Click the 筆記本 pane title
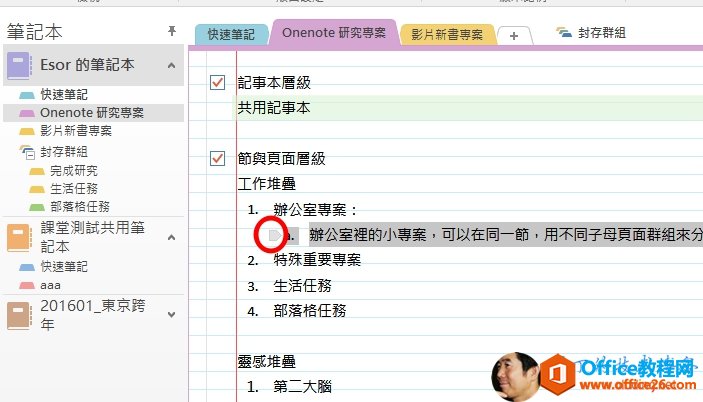This screenshot has height=402, width=703. (x=35, y=32)
